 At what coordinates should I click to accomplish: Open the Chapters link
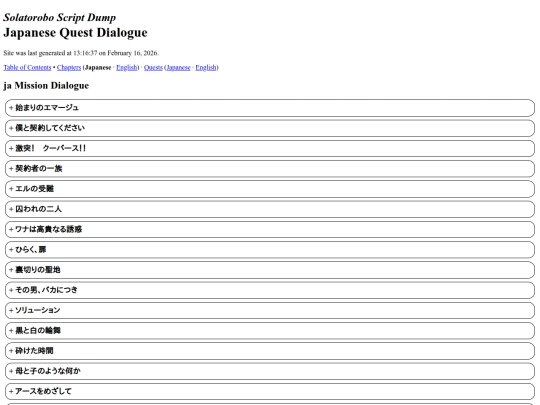69,68
